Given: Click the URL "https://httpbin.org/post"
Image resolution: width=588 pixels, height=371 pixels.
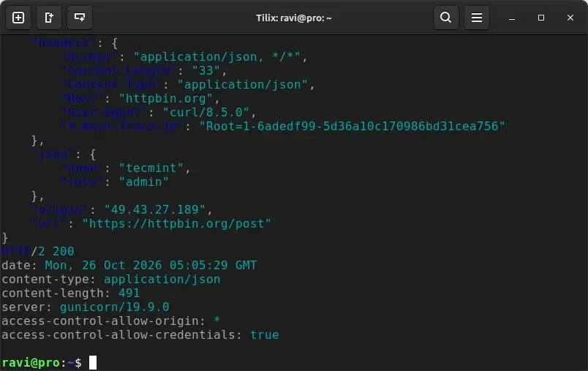Looking at the screenshot, I should tap(177, 224).
